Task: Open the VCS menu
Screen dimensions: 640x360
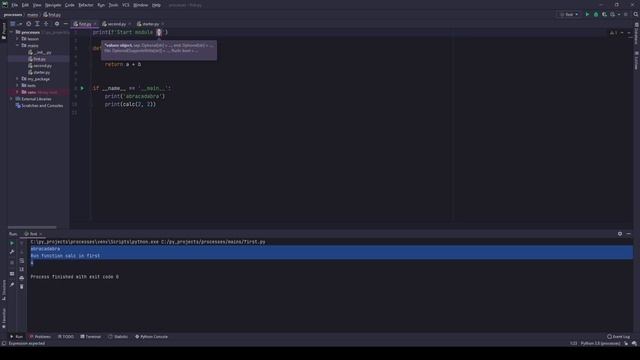Action: (x=126, y=5)
